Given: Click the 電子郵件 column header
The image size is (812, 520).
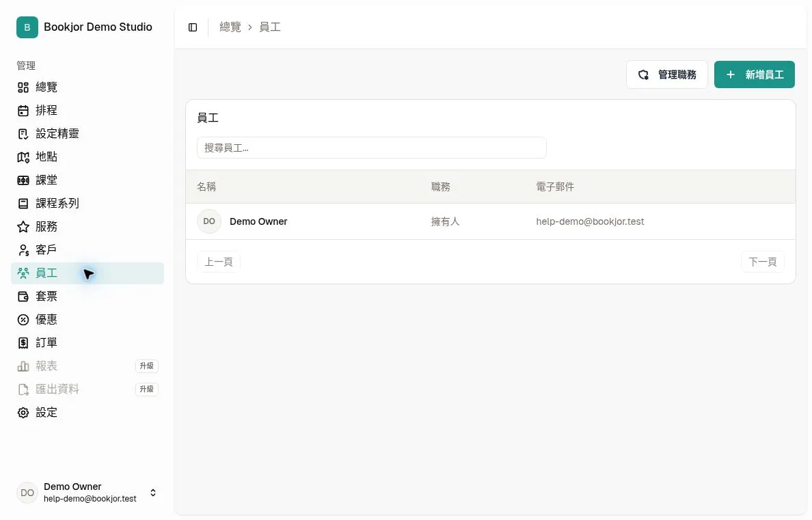Looking at the screenshot, I should point(555,187).
